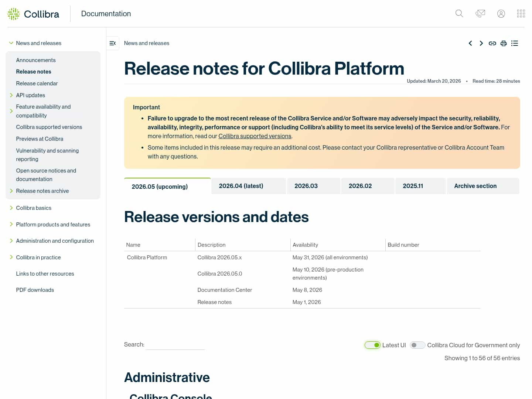Image resolution: width=532 pixels, height=399 pixels.
Task: Sort table by Name column header
Action: pos(160,245)
